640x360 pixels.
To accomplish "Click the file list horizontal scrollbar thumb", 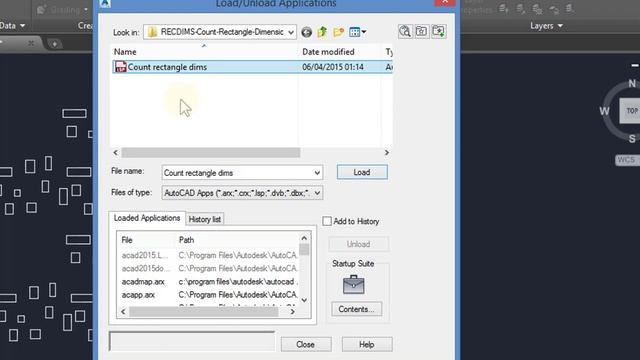I will (211, 152).
